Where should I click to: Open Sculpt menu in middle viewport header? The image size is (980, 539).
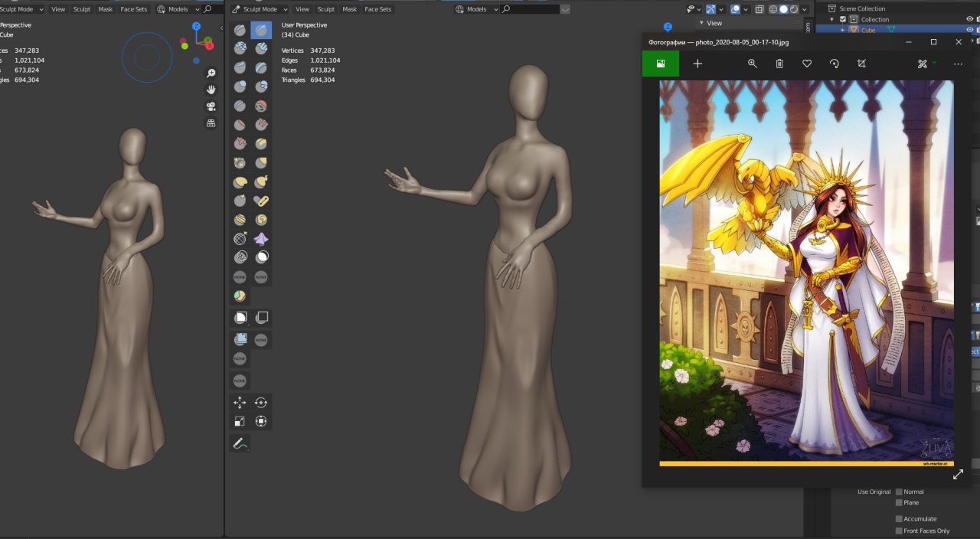pos(326,9)
